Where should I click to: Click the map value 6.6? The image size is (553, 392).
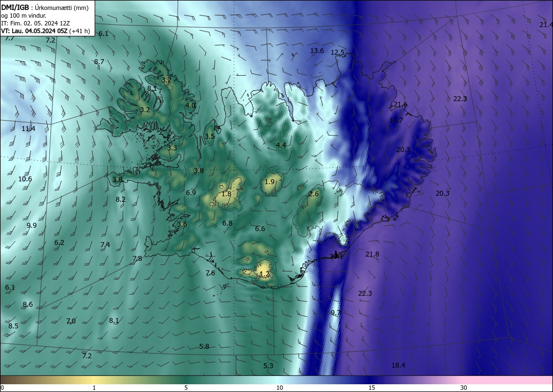(x=260, y=229)
